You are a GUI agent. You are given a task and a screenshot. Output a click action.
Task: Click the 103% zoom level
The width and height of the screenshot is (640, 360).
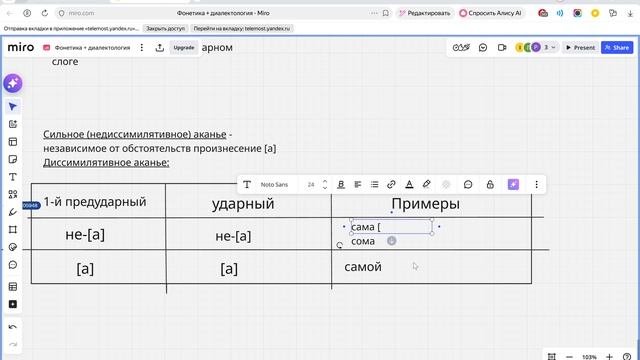[589, 357]
